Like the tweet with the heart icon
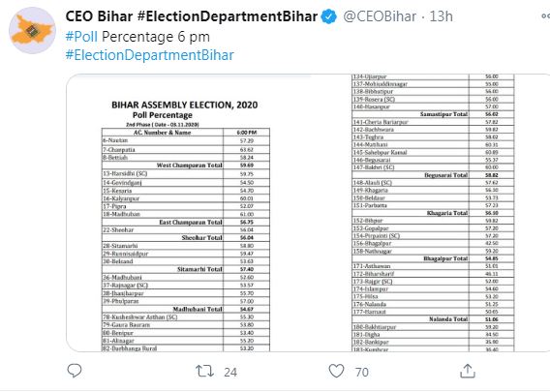 [336, 371]
